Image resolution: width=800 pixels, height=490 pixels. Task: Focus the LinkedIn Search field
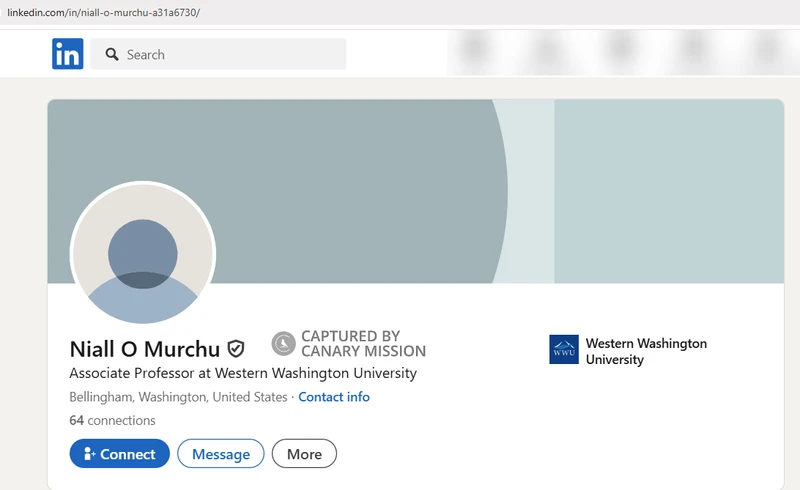point(218,54)
